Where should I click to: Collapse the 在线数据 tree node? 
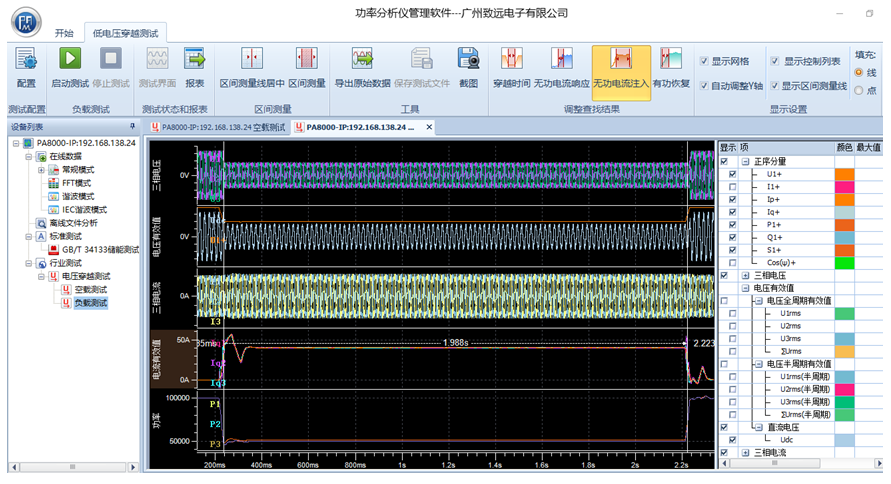[x=27, y=157]
